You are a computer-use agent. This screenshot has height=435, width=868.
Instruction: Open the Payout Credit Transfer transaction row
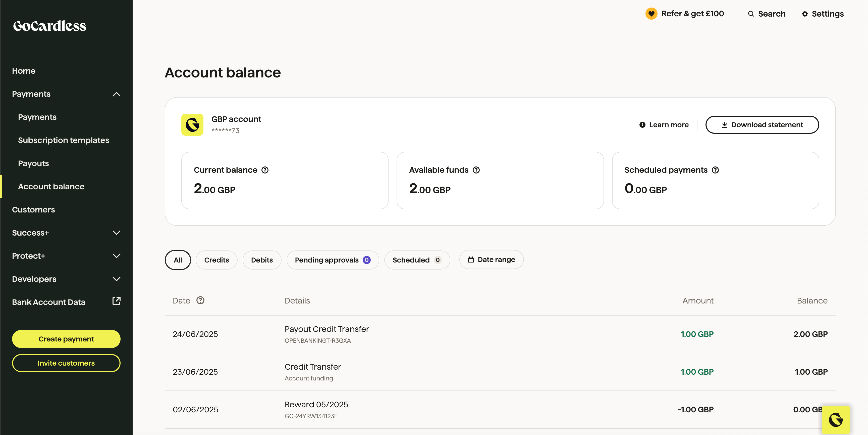[500, 334]
